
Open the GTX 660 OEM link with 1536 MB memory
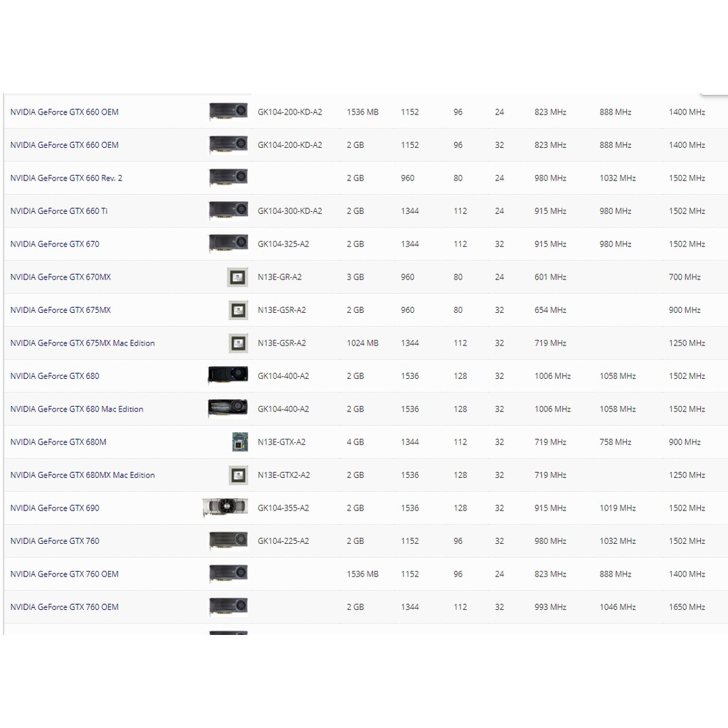coord(65,112)
